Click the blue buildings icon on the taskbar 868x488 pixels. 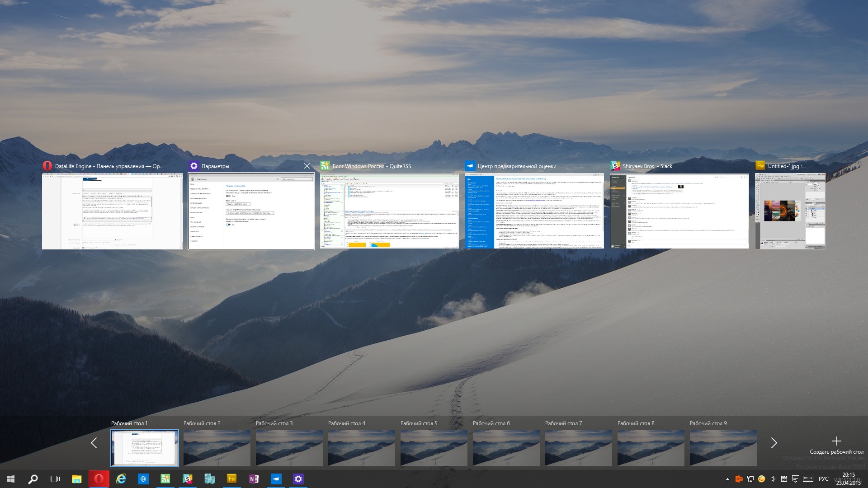coord(209,479)
